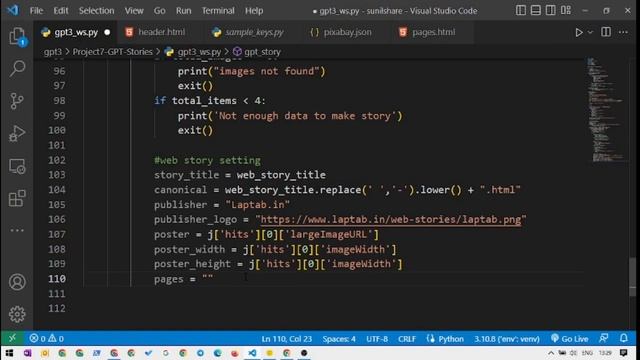Open the Search view
The image size is (640, 360).
(x=17, y=68)
